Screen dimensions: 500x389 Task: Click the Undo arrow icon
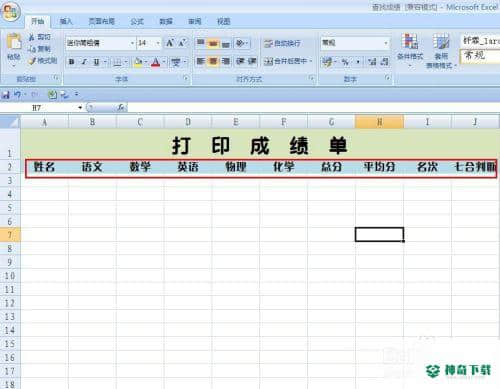point(18,95)
